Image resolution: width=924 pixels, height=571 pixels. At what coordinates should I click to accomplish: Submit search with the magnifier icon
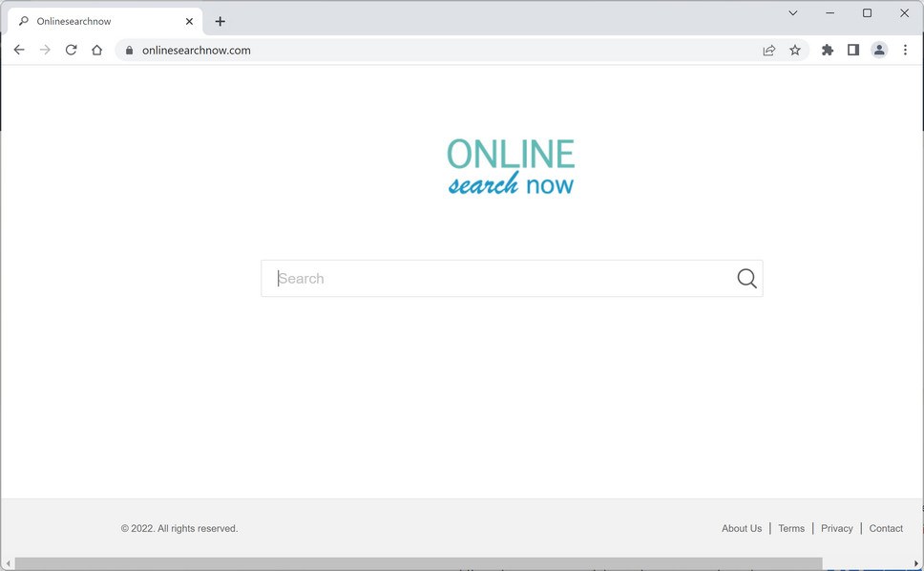(x=746, y=278)
